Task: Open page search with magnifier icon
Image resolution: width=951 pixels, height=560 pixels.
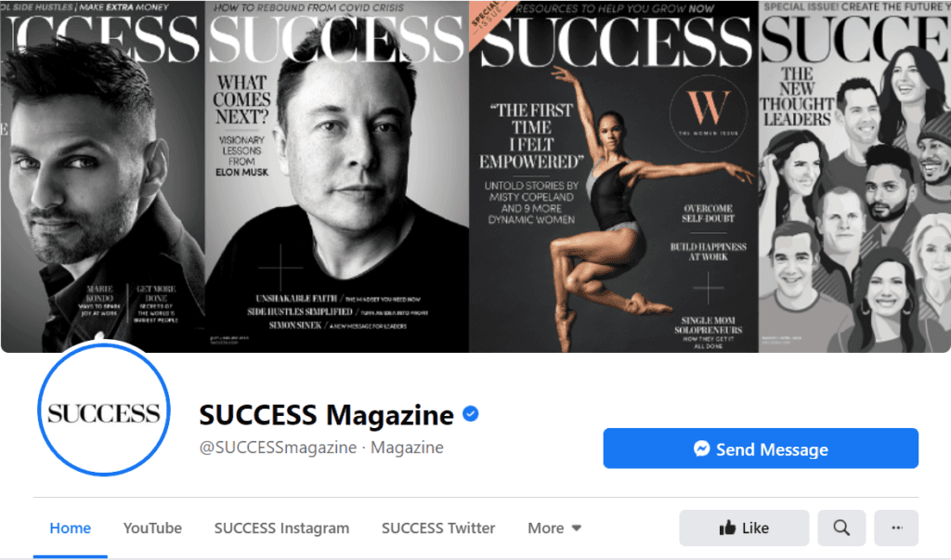Action: tap(841, 527)
